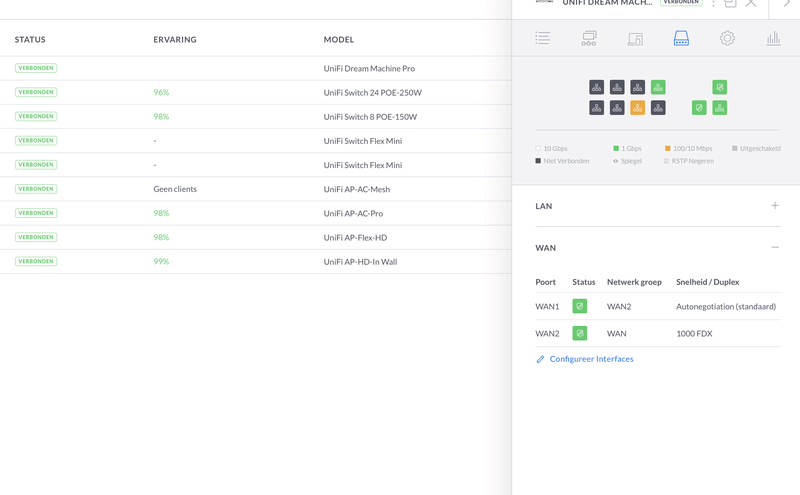Screen dimensions: 800x495
Task: Click VERBONDEN badge of Dream Machine Pro row
Action: click(36, 68)
